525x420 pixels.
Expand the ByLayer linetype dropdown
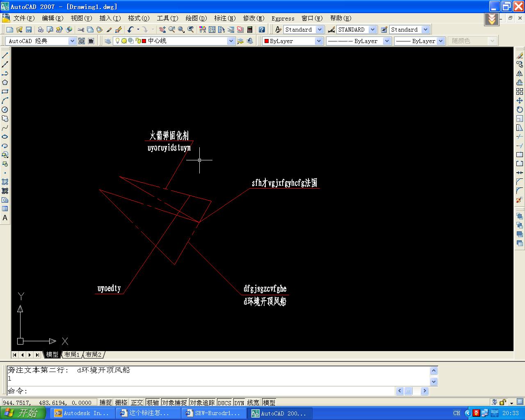pos(387,41)
